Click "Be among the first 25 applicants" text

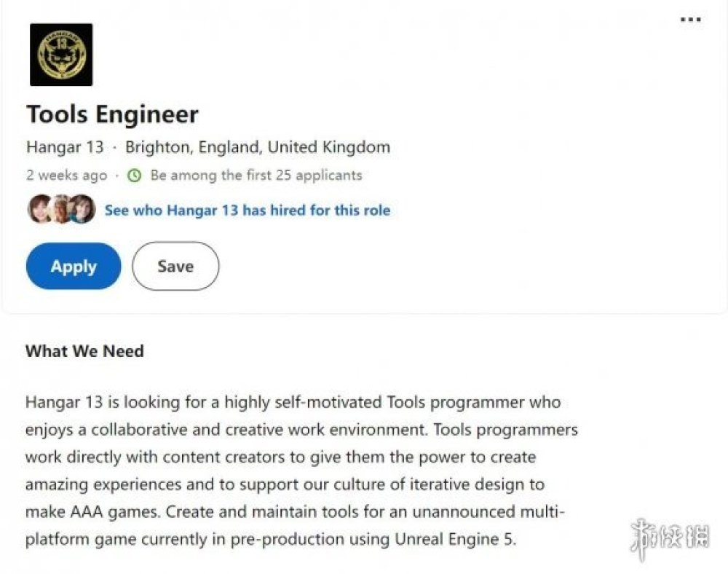[x=256, y=176]
